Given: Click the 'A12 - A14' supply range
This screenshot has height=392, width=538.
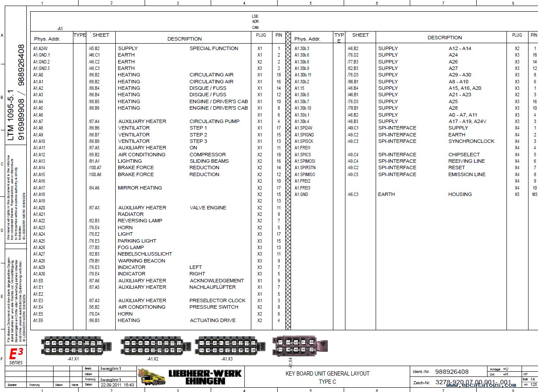Looking at the screenshot, I should pos(460,48).
